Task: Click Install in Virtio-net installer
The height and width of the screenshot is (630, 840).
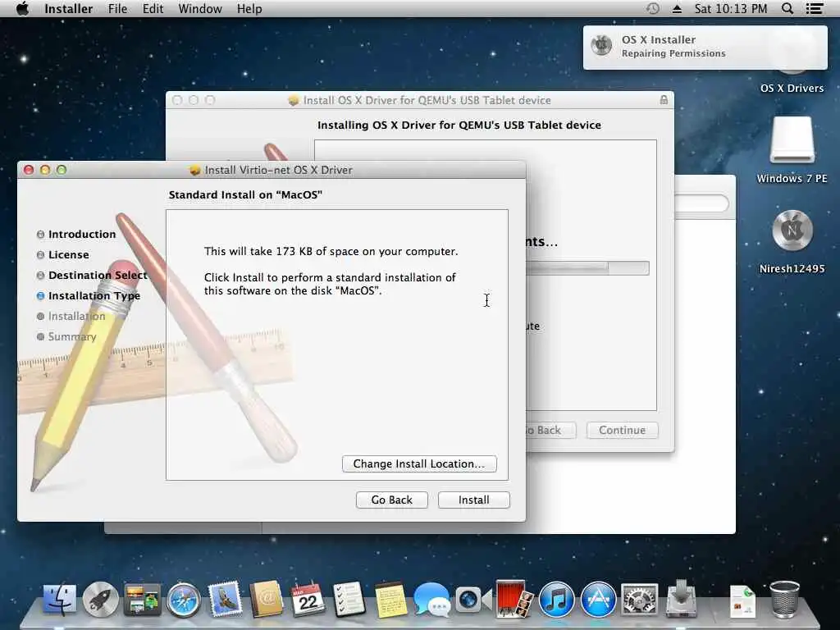Action: 473,500
